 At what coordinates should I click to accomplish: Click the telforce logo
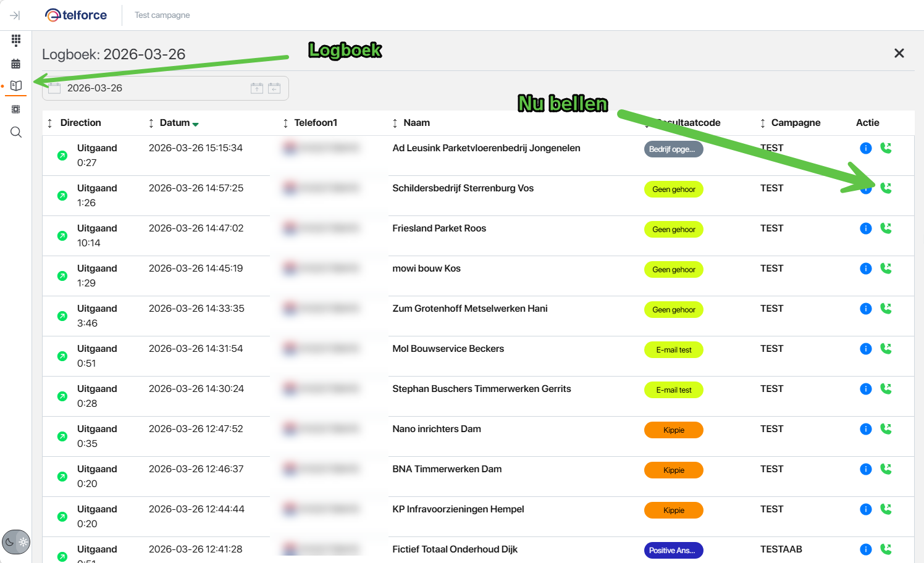pyautogui.click(x=77, y=15)
